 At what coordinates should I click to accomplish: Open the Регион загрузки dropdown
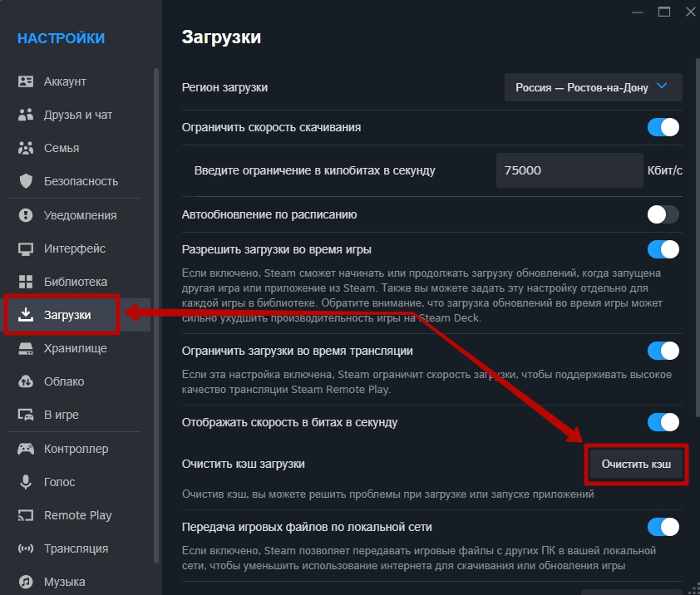click(x=594, y=87)
